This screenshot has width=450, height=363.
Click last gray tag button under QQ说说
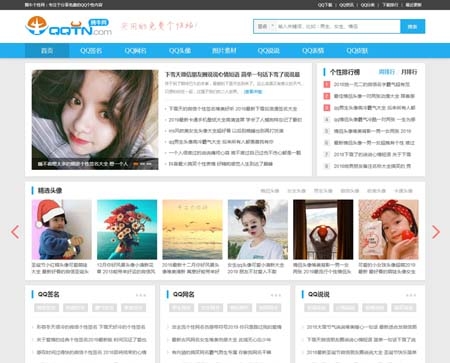coord(404,308)
